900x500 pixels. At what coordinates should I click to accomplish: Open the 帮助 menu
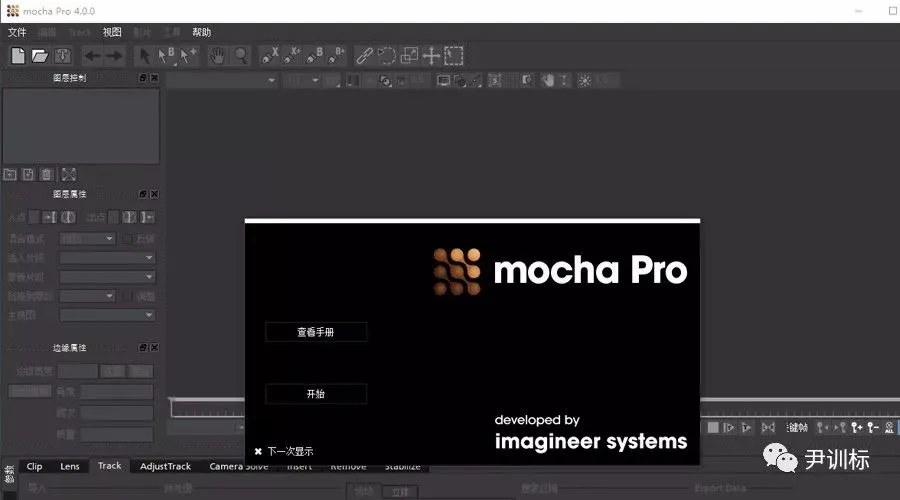(201, 32)
